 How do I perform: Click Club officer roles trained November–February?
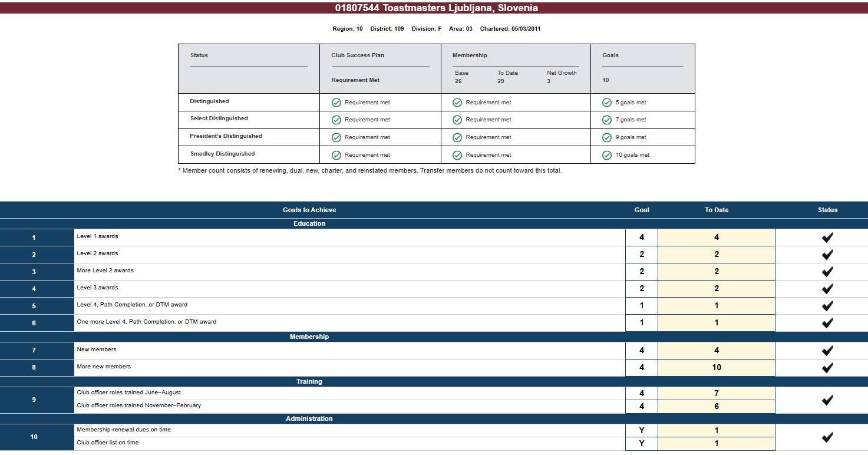click(138, 405)
